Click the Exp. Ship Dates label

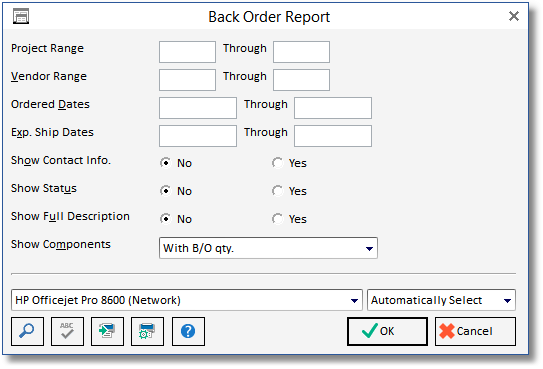52,133
